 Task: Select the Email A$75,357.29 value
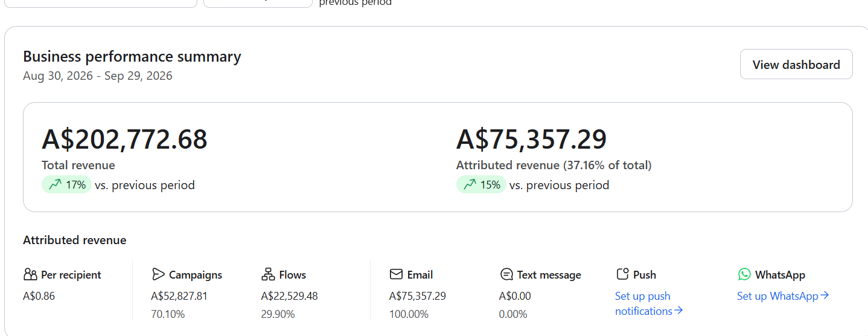(418, 296)
